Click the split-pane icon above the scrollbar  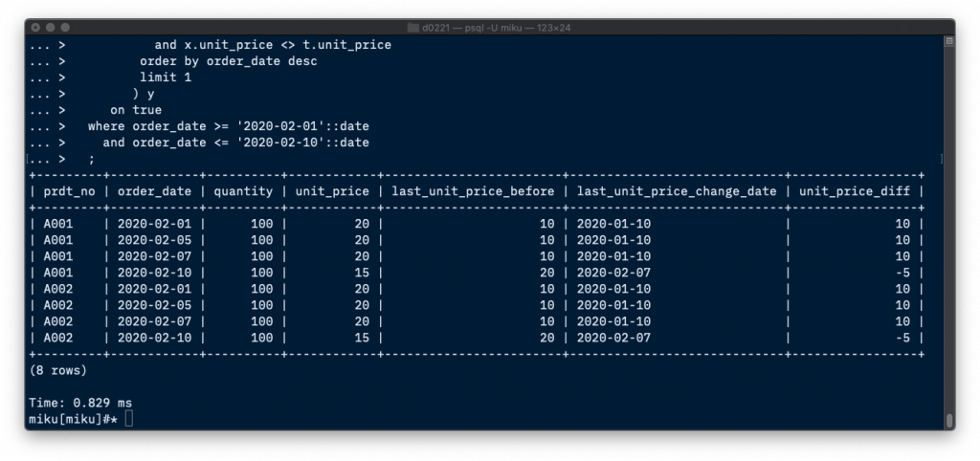point(949,41)
